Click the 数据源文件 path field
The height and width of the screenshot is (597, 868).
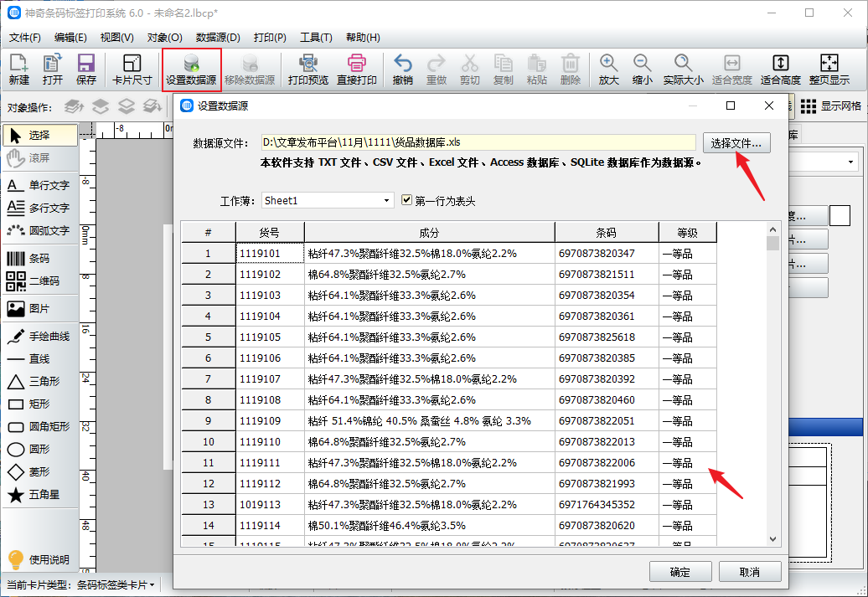click(478, 142)
